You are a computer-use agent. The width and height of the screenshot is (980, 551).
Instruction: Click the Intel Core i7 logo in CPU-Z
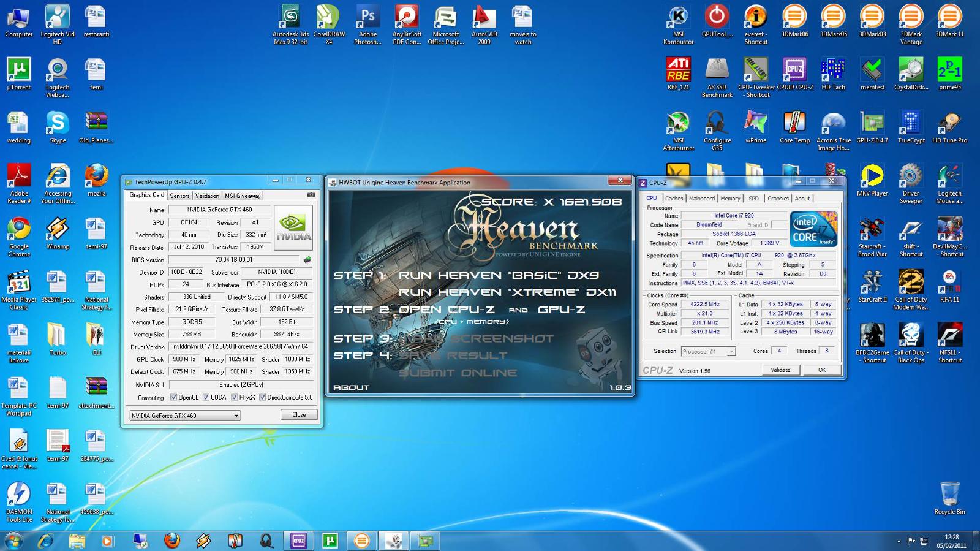(813, 229)
